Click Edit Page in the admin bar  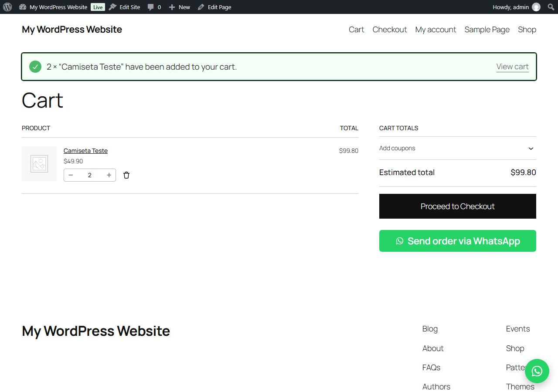click(x=214, y=7)
